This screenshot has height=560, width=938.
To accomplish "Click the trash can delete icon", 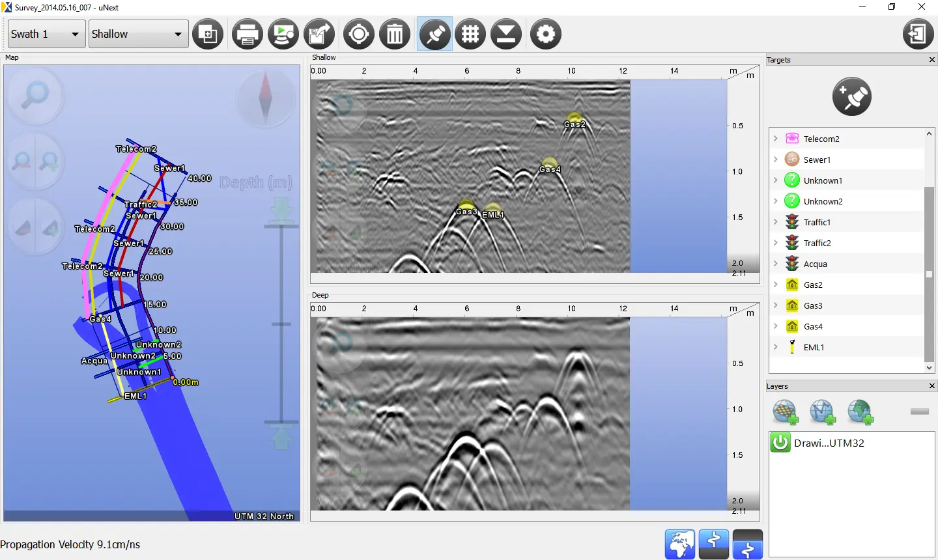I will 395,34.
